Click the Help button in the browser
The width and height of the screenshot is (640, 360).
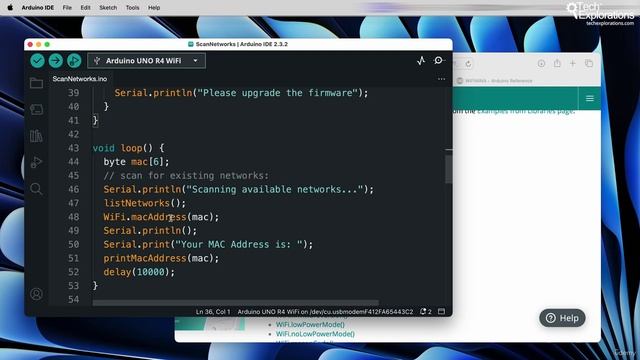tap(562, 318)
